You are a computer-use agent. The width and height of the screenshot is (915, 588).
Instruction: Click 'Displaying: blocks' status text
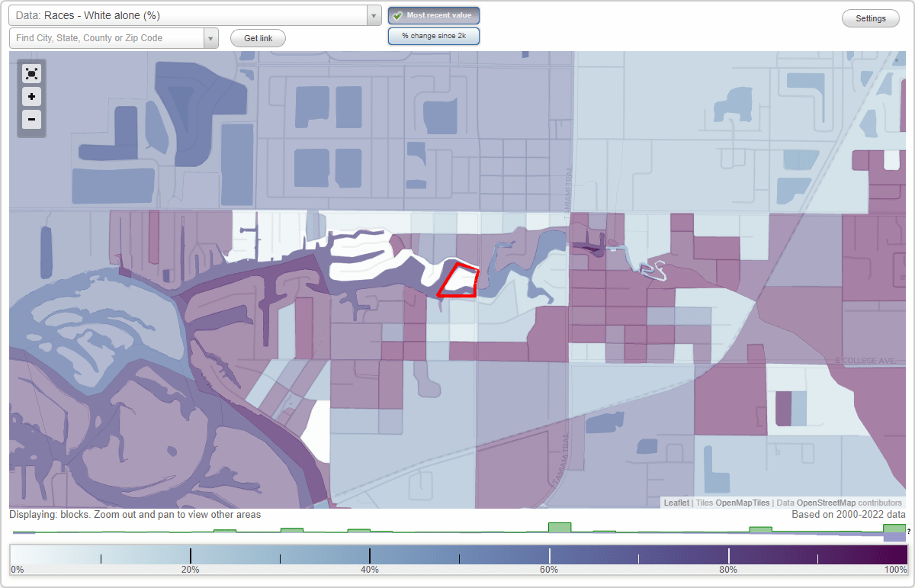[135, 515]
